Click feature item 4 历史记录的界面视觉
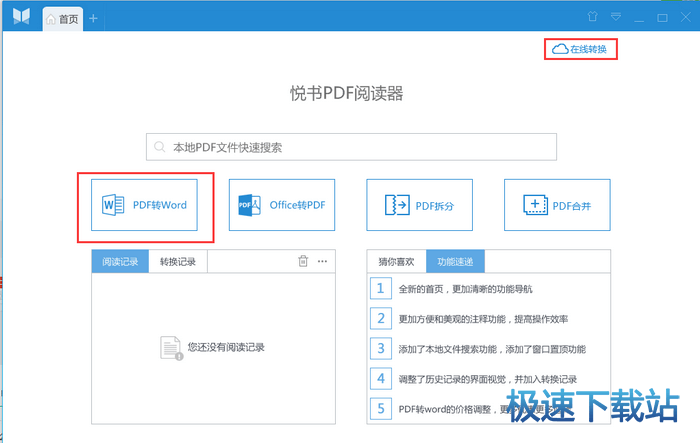 tap(488, 379)
